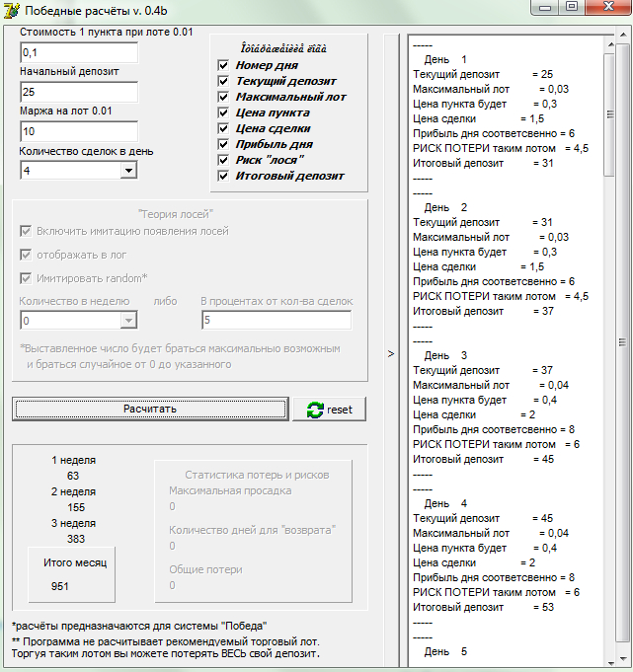Image resolution: width=633 pixels, height=672 pixels.
Task: Click the В процентах от кол-ва сделок field
Action: [277, 320]
